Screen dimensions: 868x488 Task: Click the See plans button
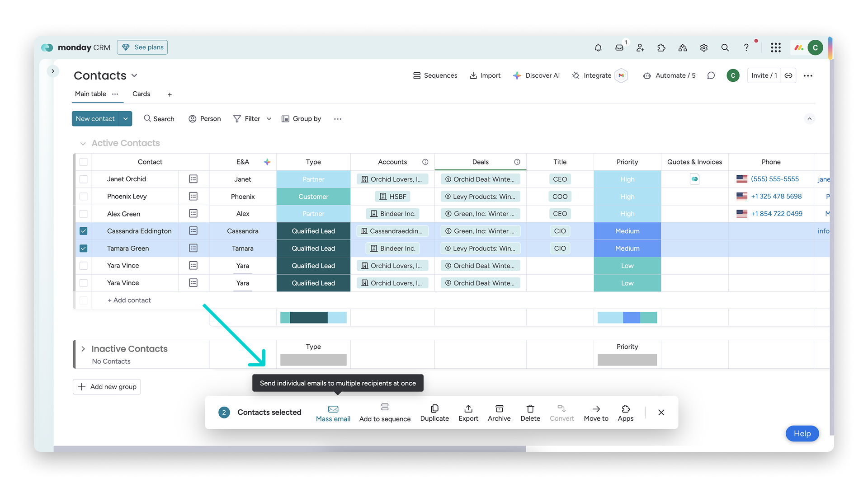[x=142, y=47]
